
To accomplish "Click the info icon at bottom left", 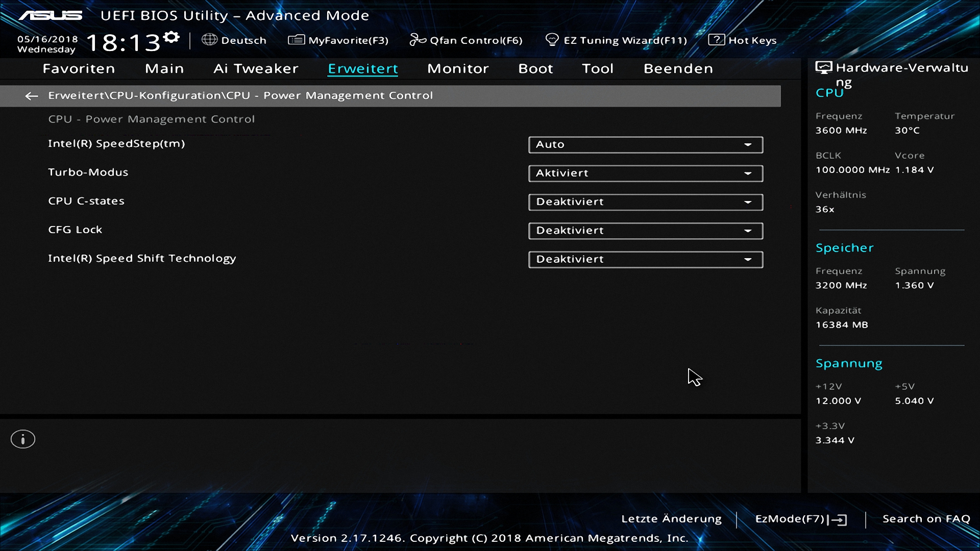I will pyautogui.click(x=23, y=439).
